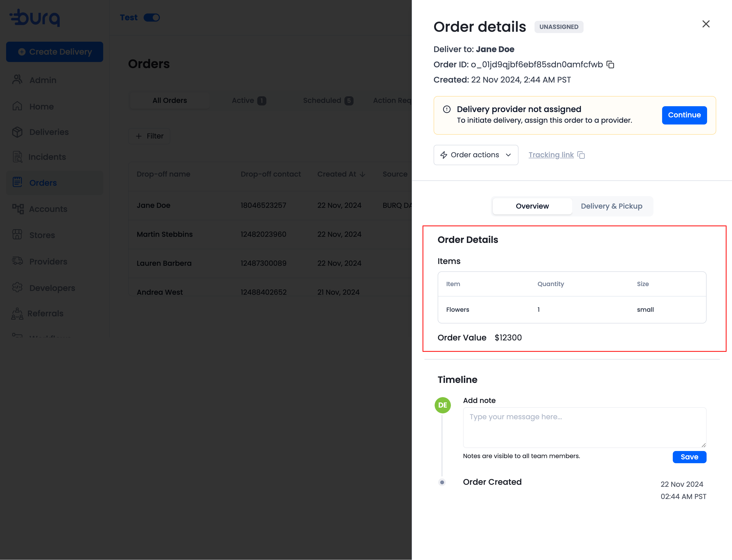Image resolution: width=732 pixels, height=560 pixels.
Task: Switch to Delivery & Pickup tab
Action: tap(611, 206)
